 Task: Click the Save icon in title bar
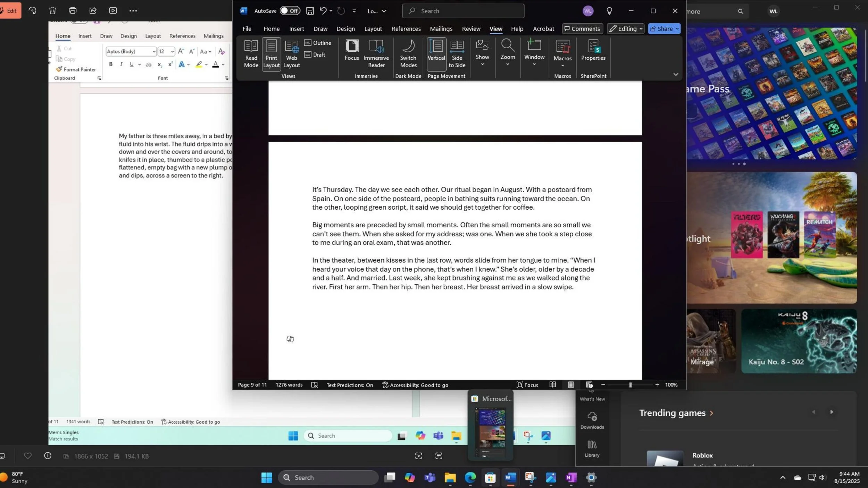click(310, 11)
